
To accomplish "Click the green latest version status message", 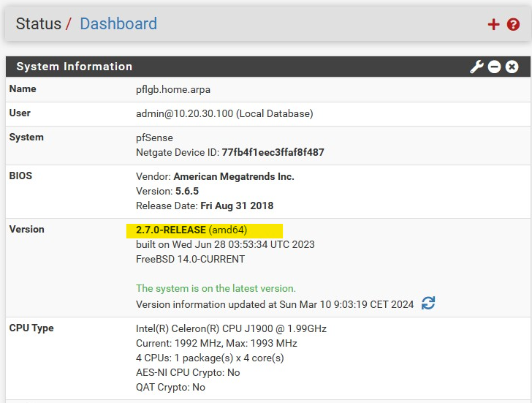I will [x=216, y=288].
